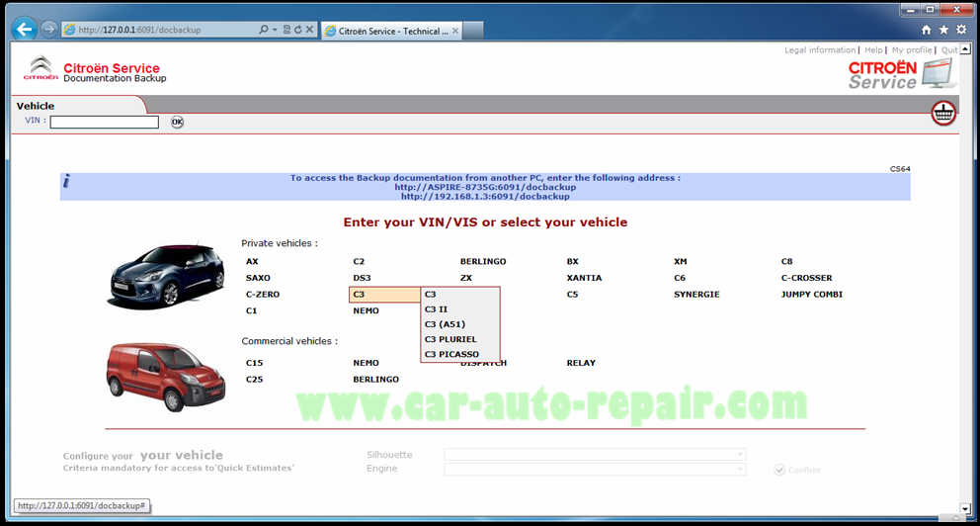Select the C5 private vehicle
The height and width of the screenshot is (526, 980).
point(573,294)
